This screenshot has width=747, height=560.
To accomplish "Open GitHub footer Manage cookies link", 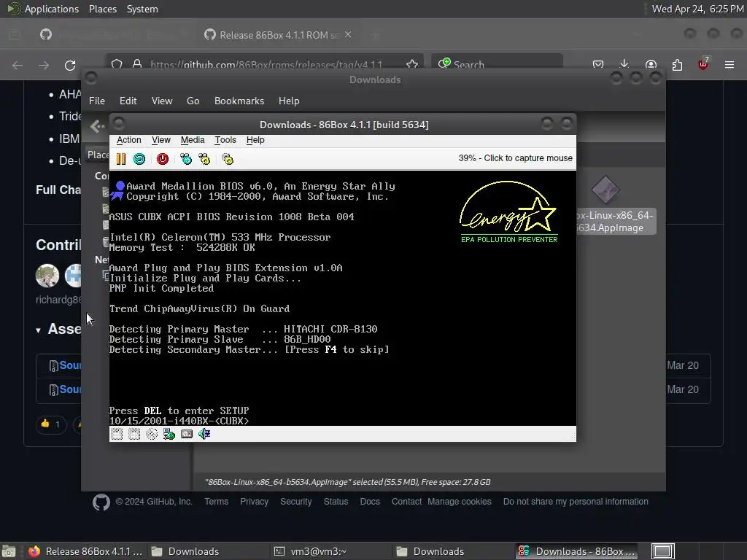I will [x=460, y=502].
